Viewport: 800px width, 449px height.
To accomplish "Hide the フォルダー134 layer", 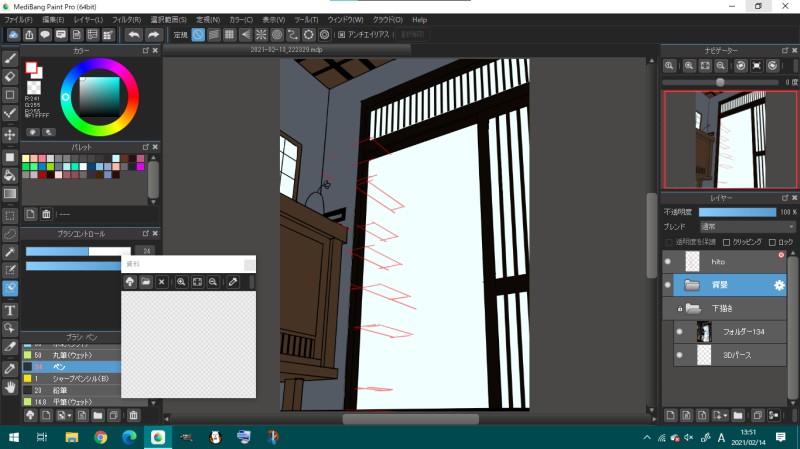I will [x=679, y=332].
